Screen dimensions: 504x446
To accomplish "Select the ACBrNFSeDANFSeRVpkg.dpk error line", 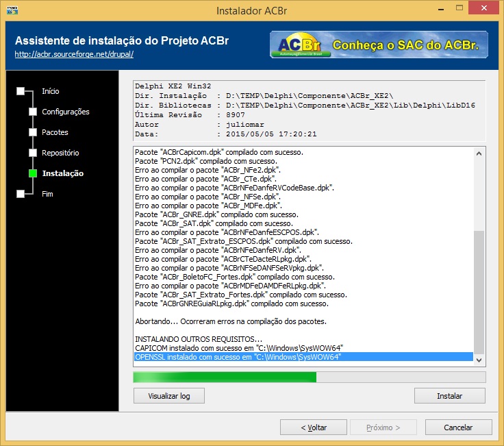I will 303,268.
